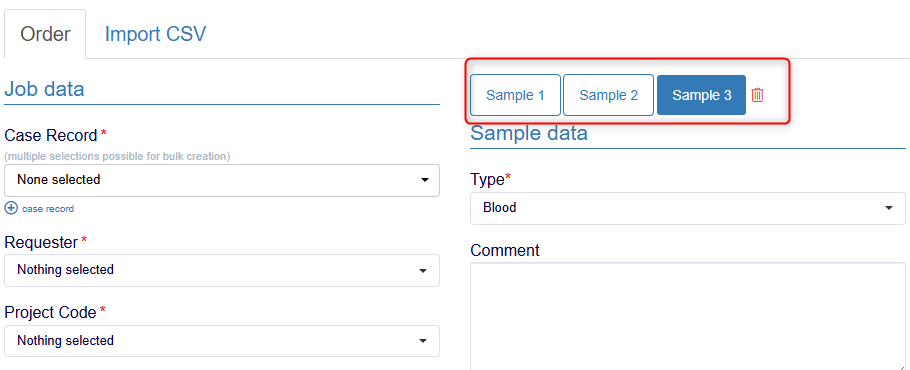The height and width of the screenshot is (370, 910).
Task: Expand the Requester dropdown
Action: pyautogui.click(x=222, y=270)
